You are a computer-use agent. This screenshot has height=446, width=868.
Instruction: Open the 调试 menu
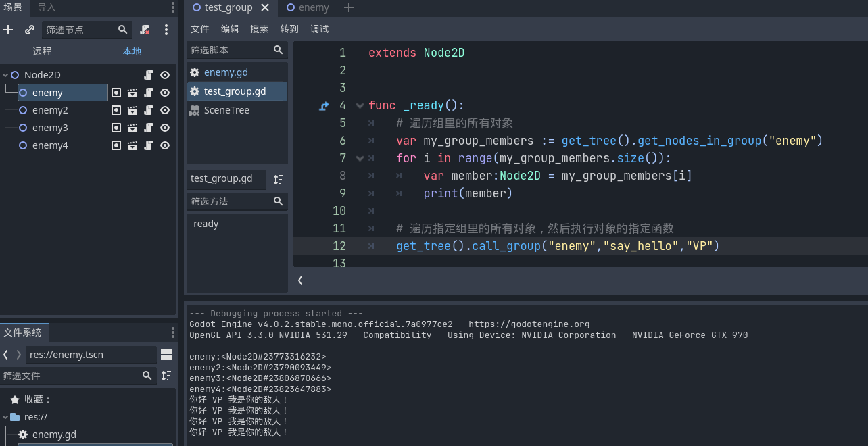click(x=319, y=29)
